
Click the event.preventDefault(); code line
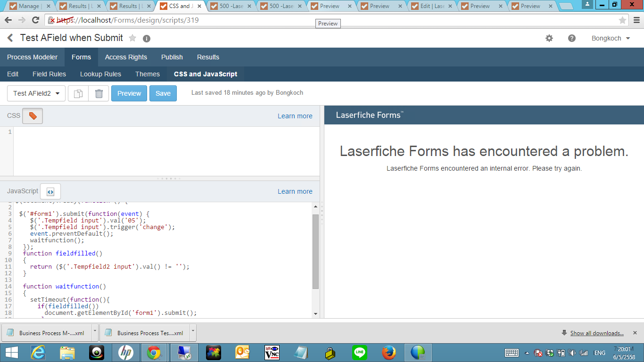click(x=72, y=233)
